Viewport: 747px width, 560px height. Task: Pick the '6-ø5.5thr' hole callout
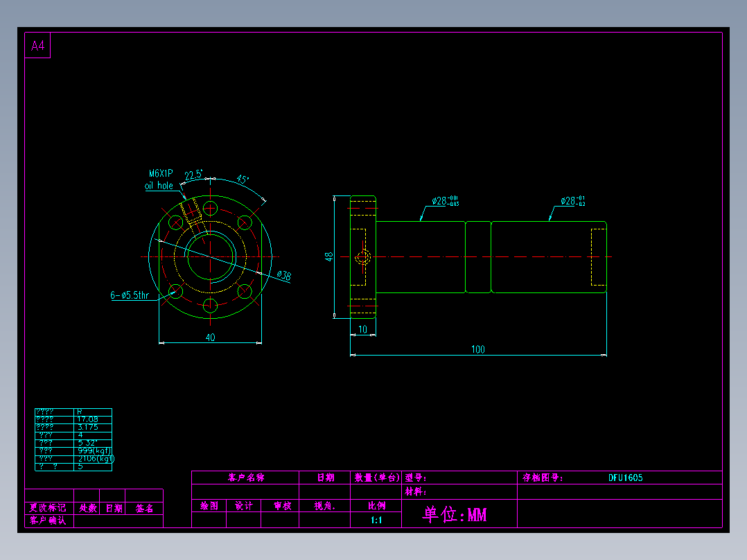[x=130, y=295]
